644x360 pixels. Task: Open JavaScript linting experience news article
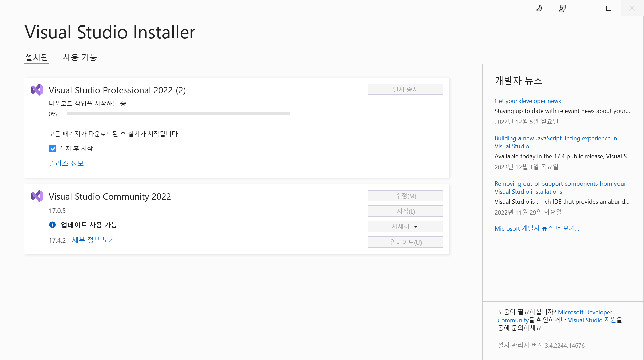(x=556, y=142)
